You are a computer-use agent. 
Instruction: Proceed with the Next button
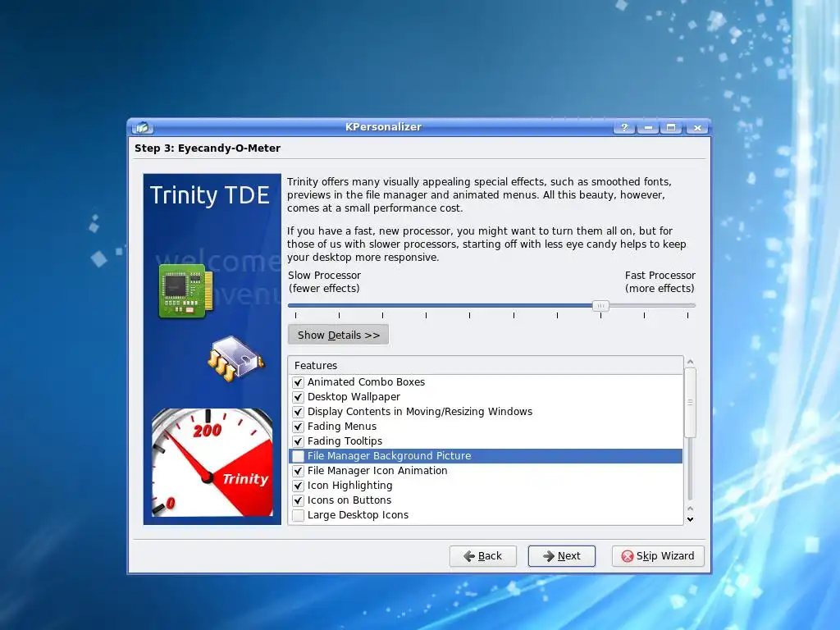[x=561, y=556]
